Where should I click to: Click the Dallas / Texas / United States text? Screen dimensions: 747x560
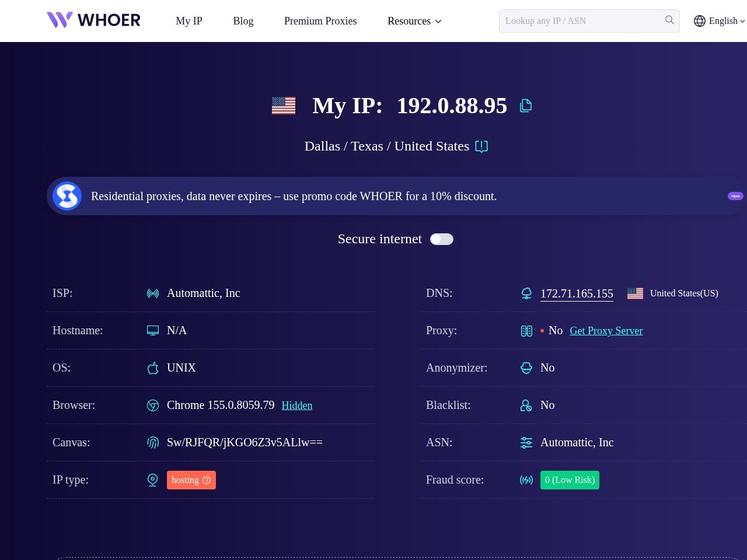point(387,146)
